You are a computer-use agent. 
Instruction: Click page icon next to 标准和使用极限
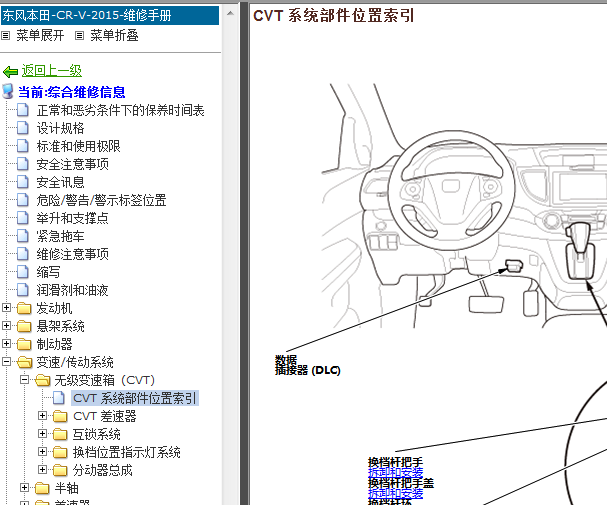pos(23,146)
